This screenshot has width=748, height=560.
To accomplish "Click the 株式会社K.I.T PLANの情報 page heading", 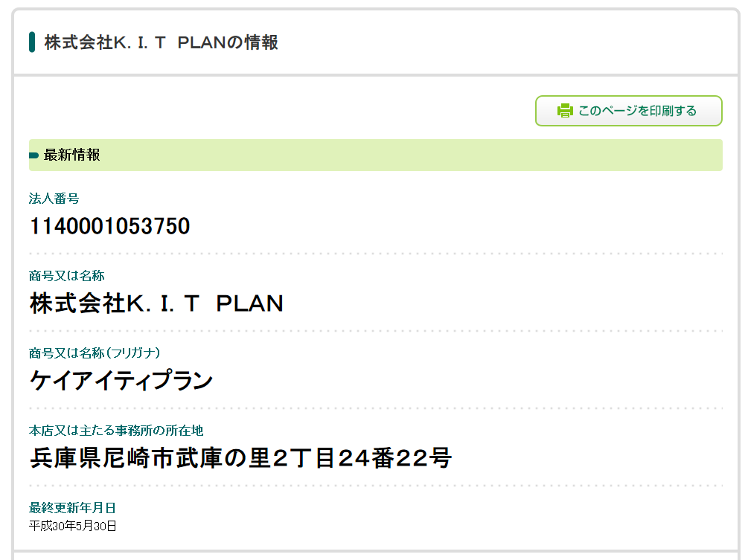I will tap(161, 42).
